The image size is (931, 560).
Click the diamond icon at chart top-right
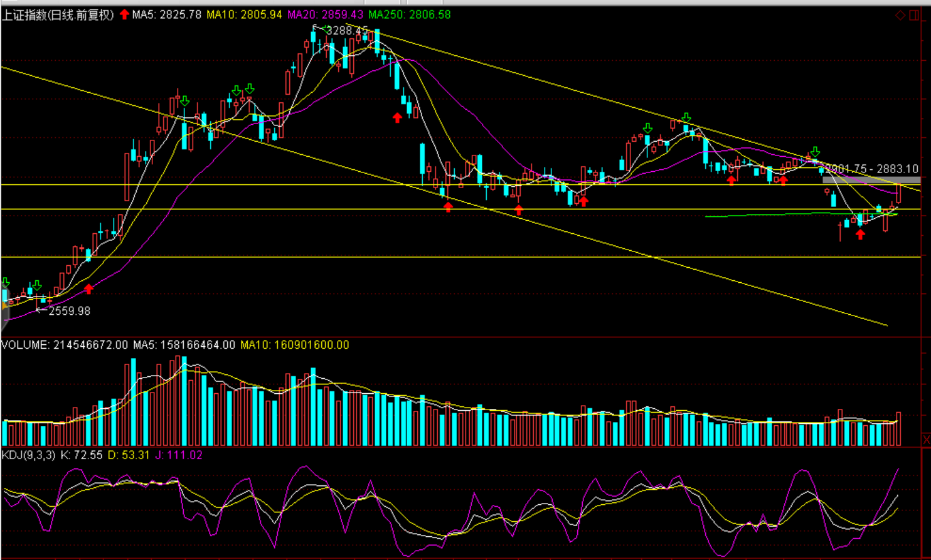click(x=900, y=15)
